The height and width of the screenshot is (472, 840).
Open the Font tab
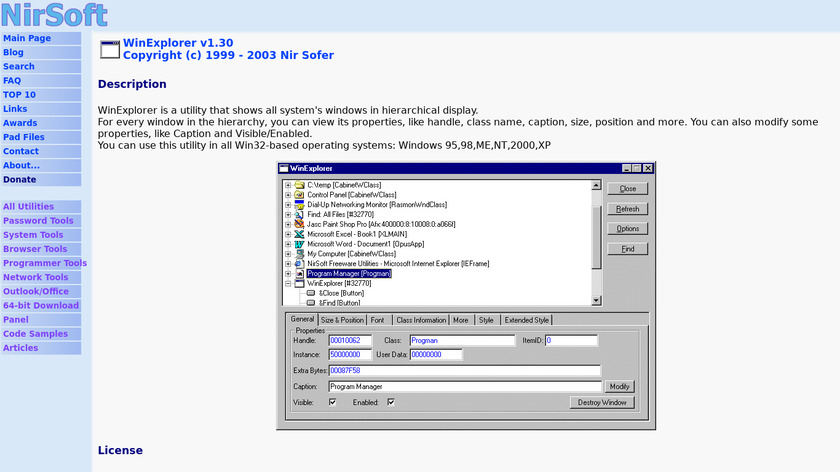pyautogui.click(x=378, y=320)
